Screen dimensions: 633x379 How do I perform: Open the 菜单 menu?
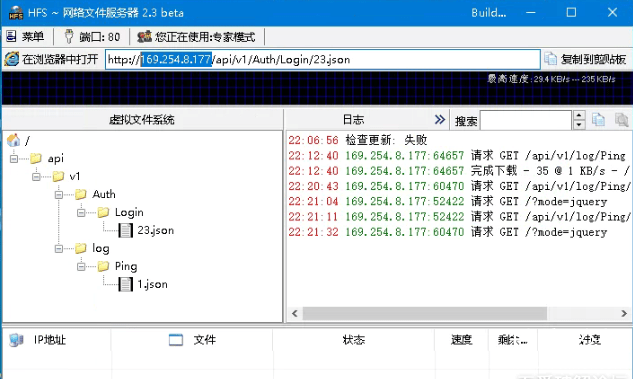(x=25, y=37)
